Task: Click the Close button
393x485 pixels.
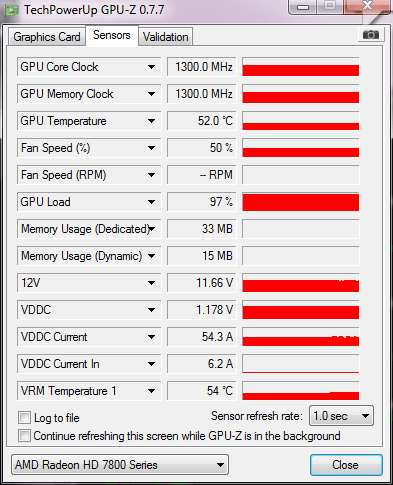Action: (346, 465)
